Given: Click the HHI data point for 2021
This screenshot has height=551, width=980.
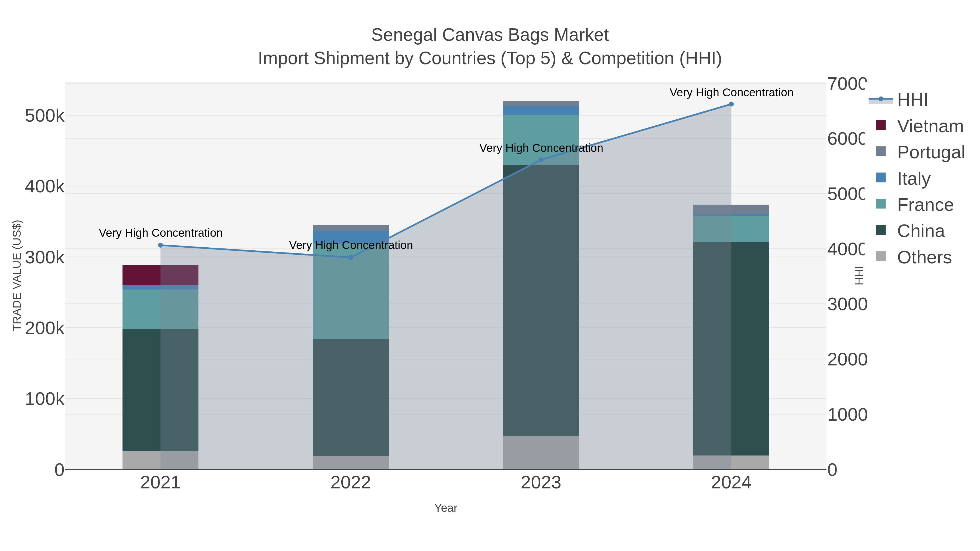Looking at the screenshot, I should pos(160,245).
